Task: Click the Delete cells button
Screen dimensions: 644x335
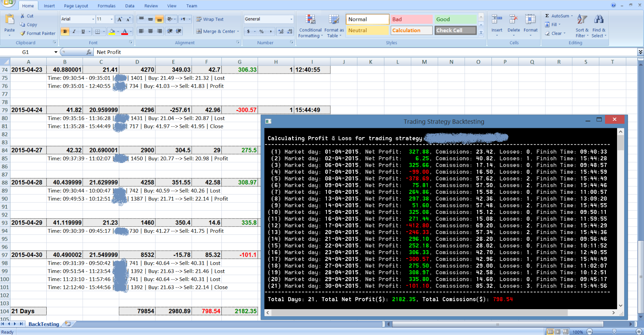Action: coord(514,25)
